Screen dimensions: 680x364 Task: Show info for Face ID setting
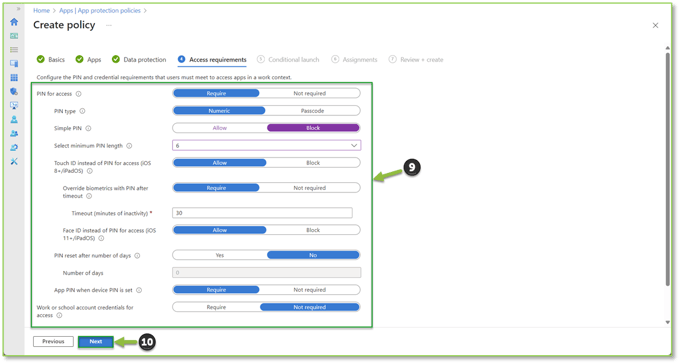(101, 238)
